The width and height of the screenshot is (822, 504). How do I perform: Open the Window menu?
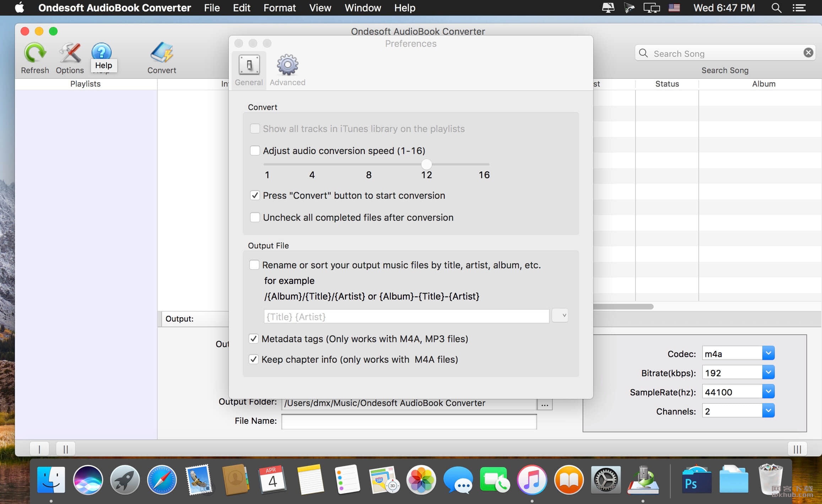tap(363, 8)
